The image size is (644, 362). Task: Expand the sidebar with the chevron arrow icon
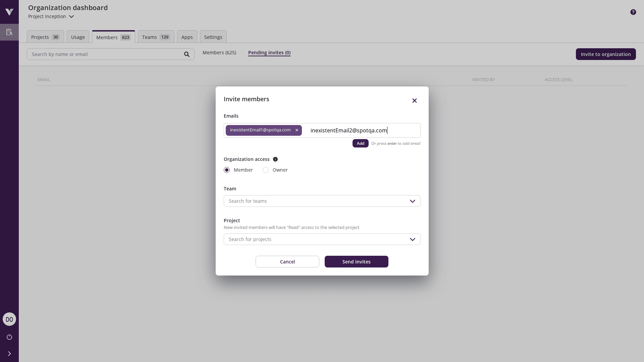click(x=9, y=353)
